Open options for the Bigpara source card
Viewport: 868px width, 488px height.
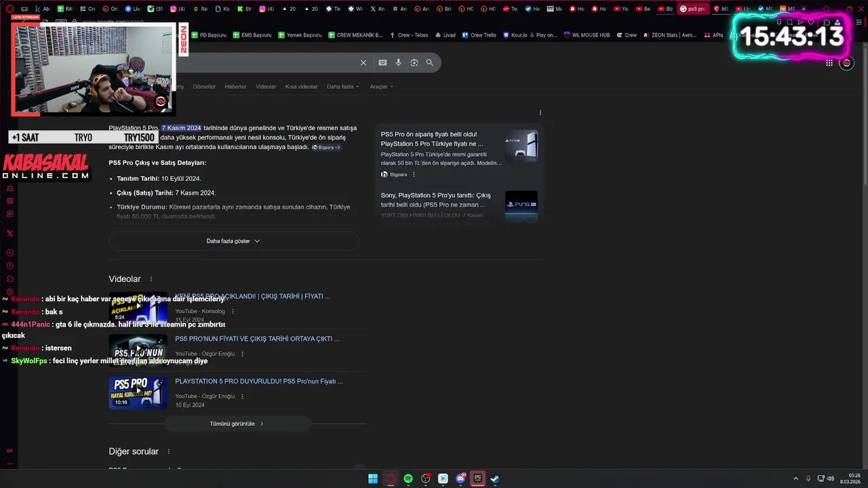[x=414, y=175]
